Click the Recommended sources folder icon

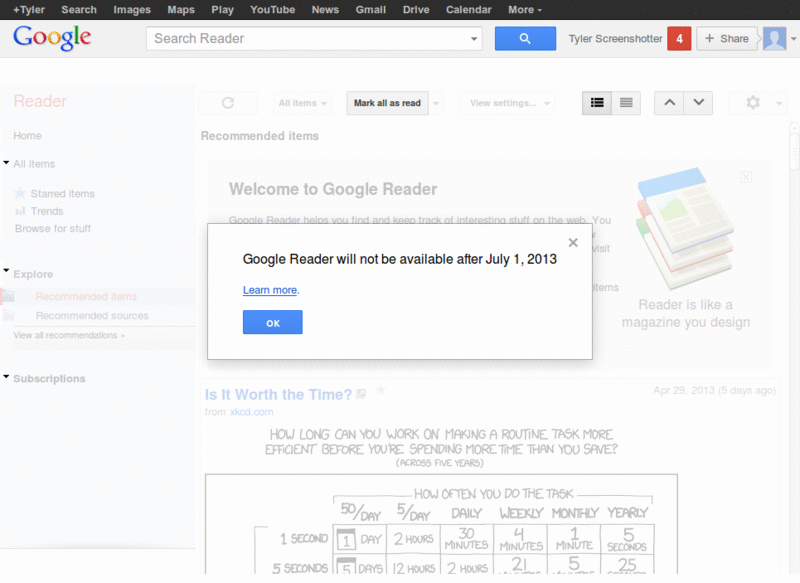(x=9, y=316)
